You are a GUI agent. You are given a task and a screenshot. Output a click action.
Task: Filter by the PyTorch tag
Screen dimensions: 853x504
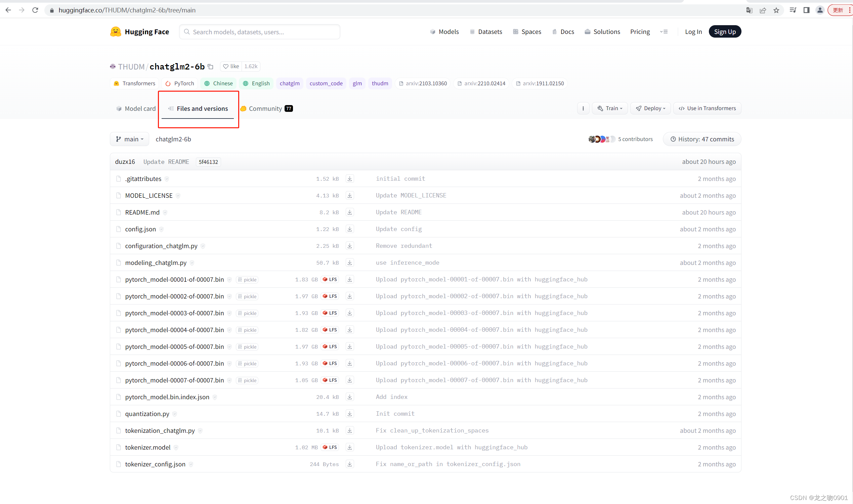tap(180, 83)
